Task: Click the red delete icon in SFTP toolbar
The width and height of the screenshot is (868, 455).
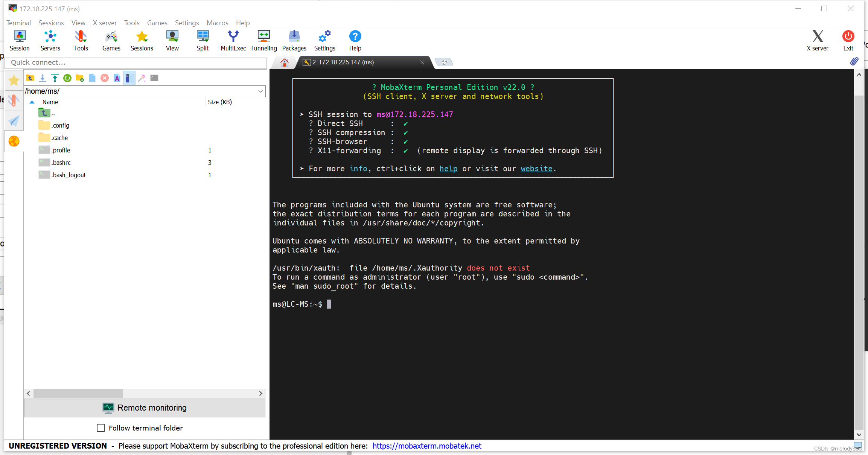Action: tap(105, 78)
